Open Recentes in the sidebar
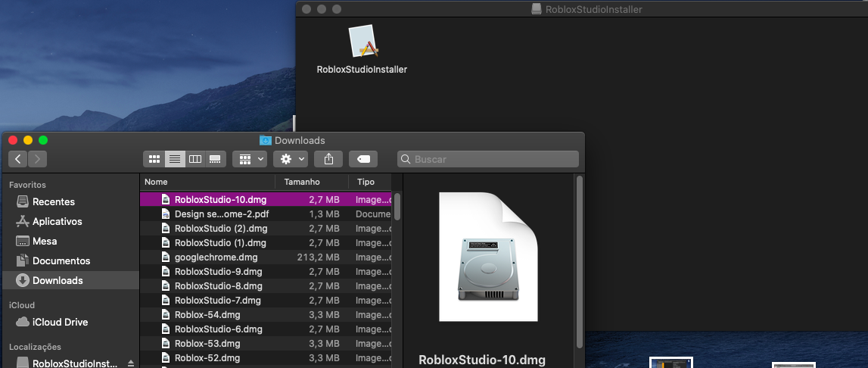 tap(53, 201)
